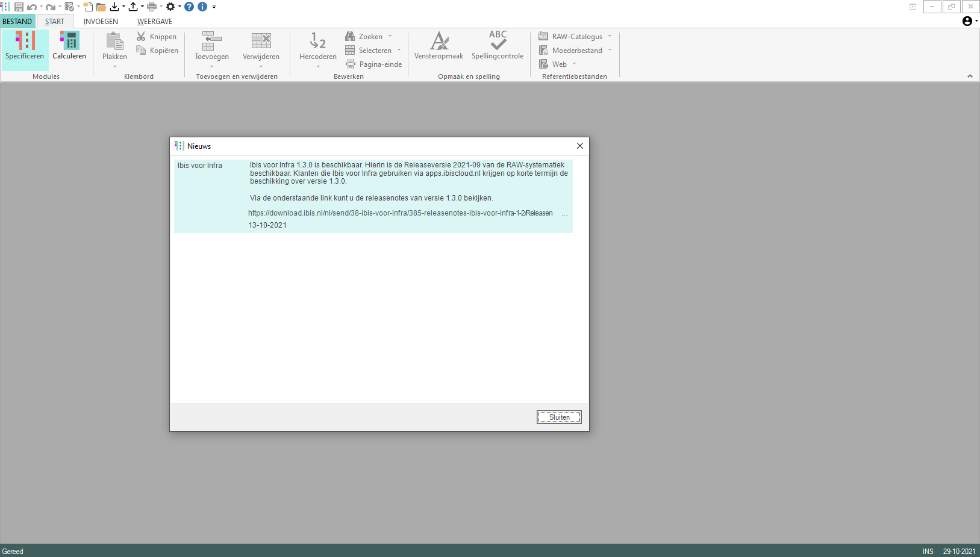Expand the Zoeken dropdown arrow
The width and height of the screenshot is (980, 557).
(390, 36)
